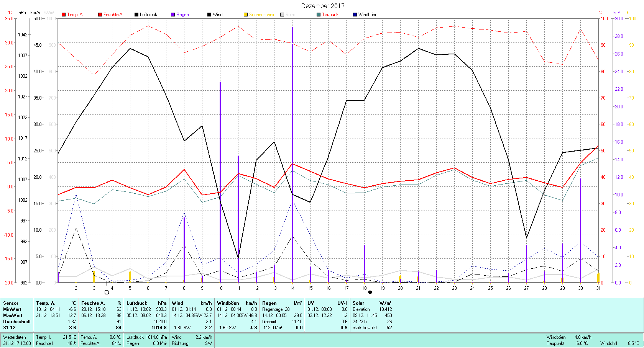Click day 14 on the x-axis

pos(292,288)
